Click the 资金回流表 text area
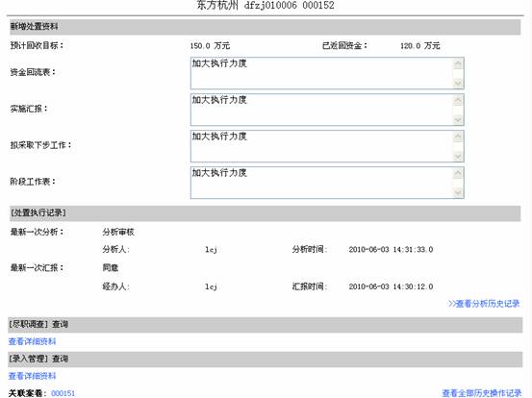This screenshot has height=398, width=532. tap(327, 73)
